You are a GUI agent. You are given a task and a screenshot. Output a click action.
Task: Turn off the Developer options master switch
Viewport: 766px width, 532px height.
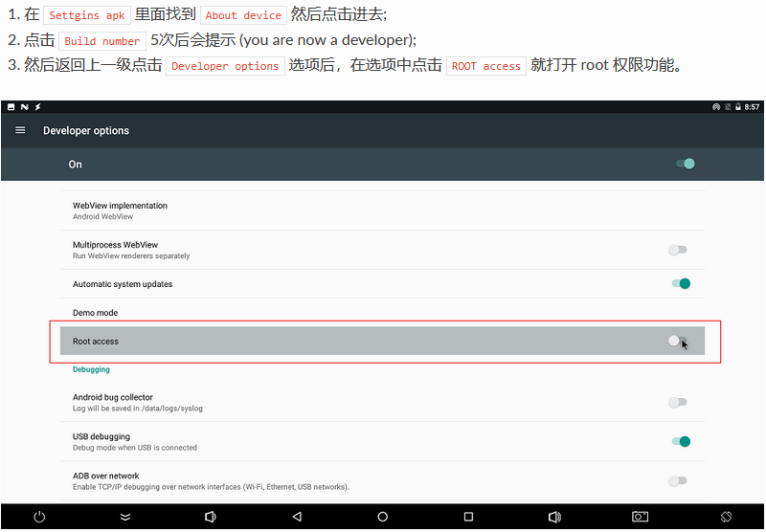coord(686,164)
